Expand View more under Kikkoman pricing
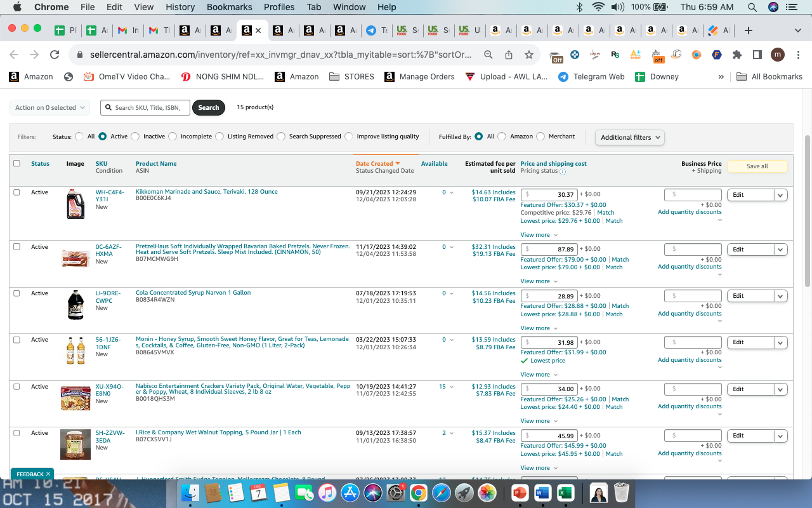 click(539, 235)
